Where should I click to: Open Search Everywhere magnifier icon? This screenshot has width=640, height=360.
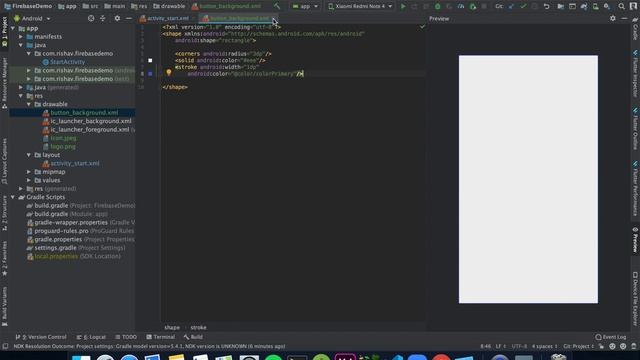pos(621,6)
